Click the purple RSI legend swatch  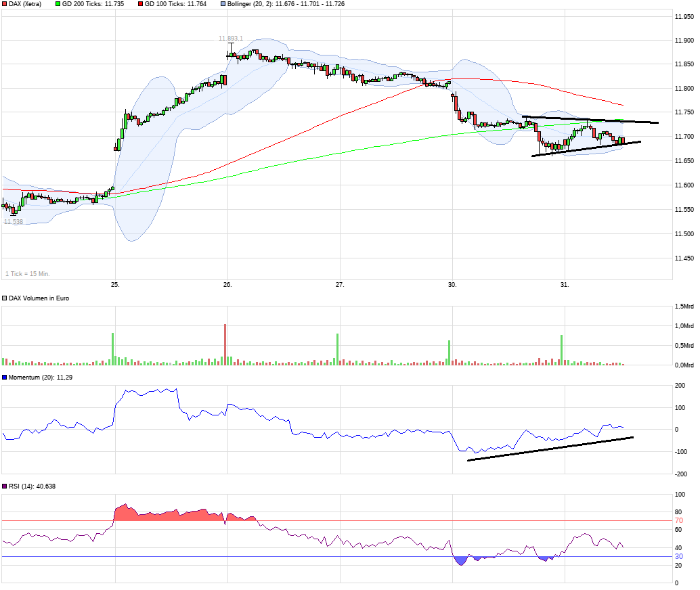[x=5, y=486]
